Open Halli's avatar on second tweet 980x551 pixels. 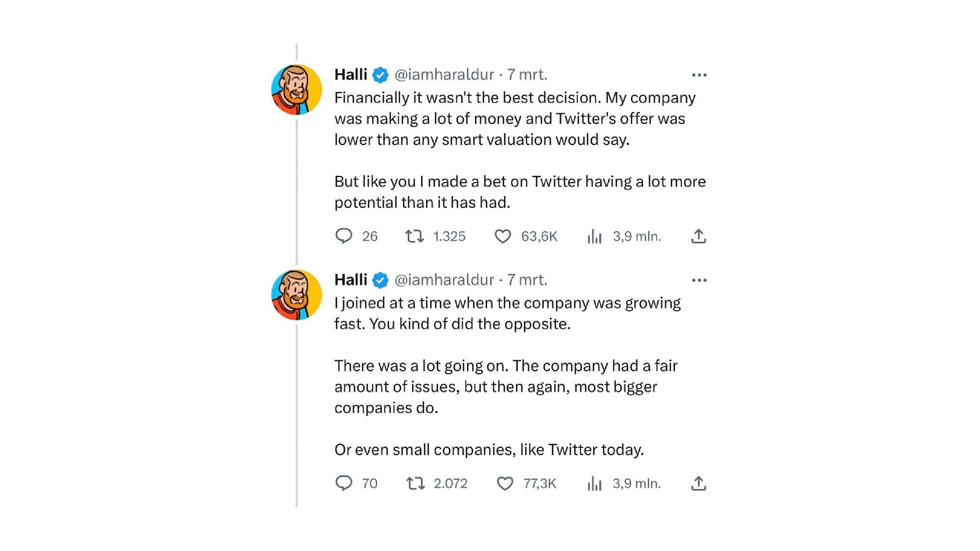coord(297,295)
